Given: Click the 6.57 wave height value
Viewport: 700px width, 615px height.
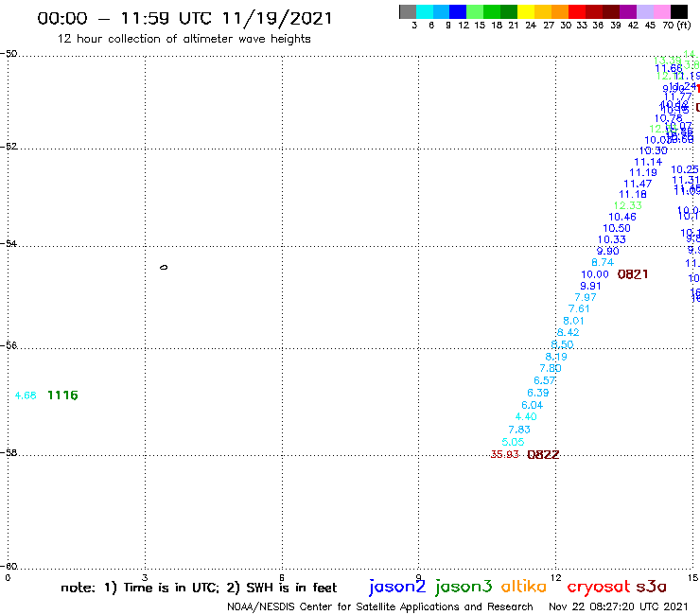Looking at the screenshot, I should coord(545,380).
